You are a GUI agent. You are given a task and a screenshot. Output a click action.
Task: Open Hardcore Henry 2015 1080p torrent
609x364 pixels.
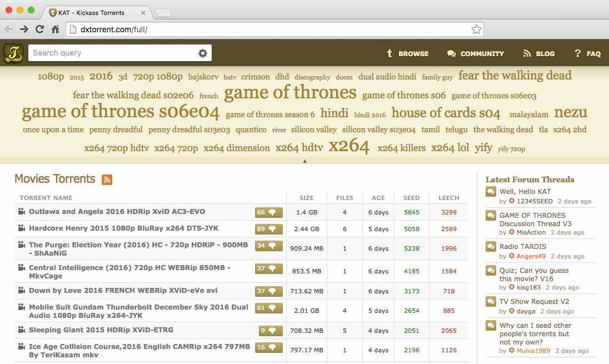pos(123,228)
